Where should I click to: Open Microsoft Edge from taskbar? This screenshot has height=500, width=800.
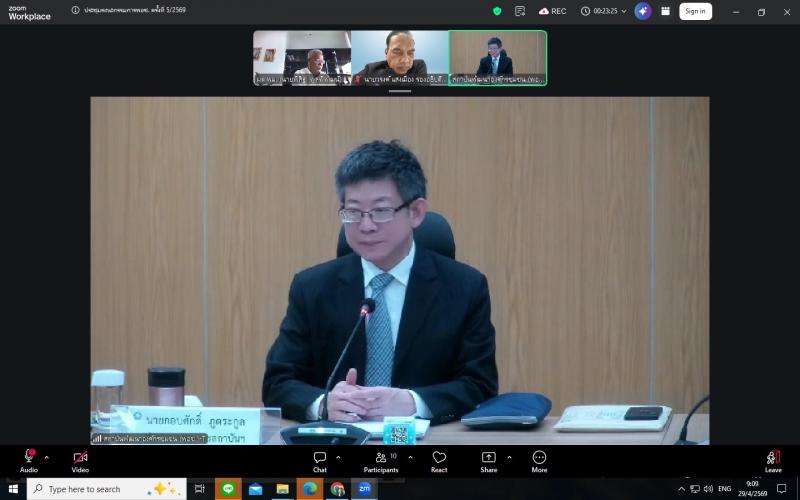[x=310, y=489]
